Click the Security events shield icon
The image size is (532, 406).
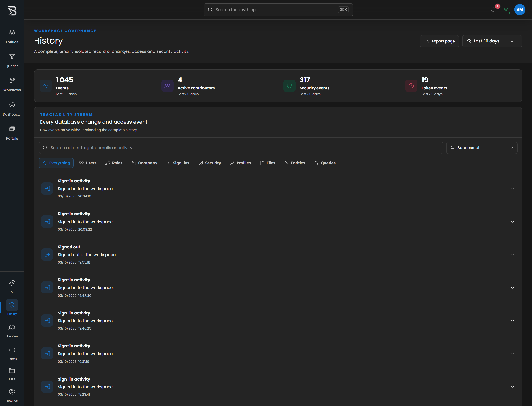[289, 86]
